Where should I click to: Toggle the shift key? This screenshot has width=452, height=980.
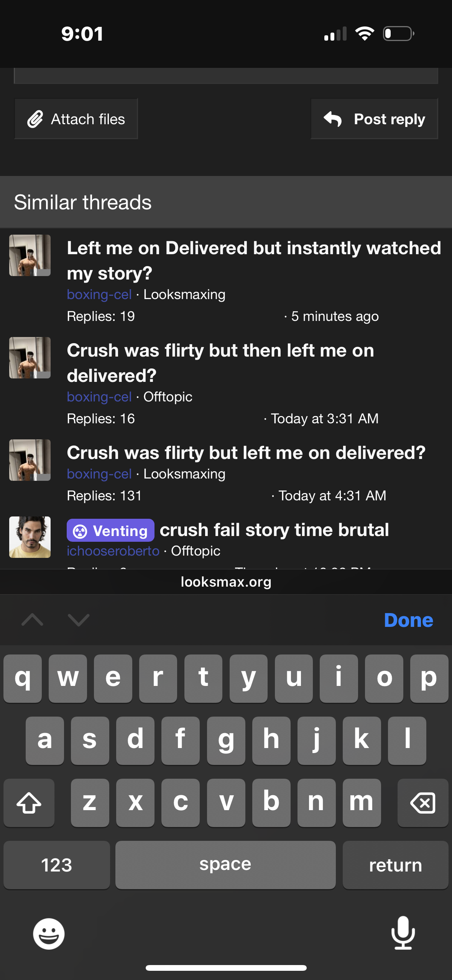[x=29, y=802]
